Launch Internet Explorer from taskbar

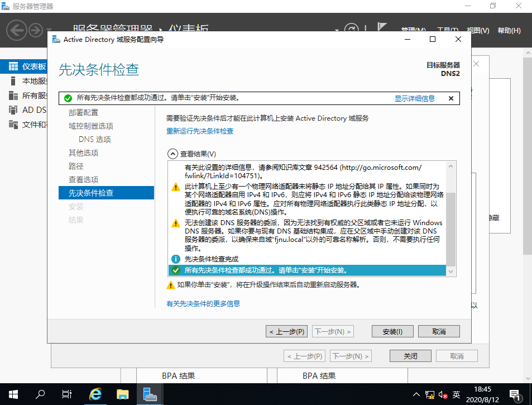pyautogui.click(x=95, y=394)
